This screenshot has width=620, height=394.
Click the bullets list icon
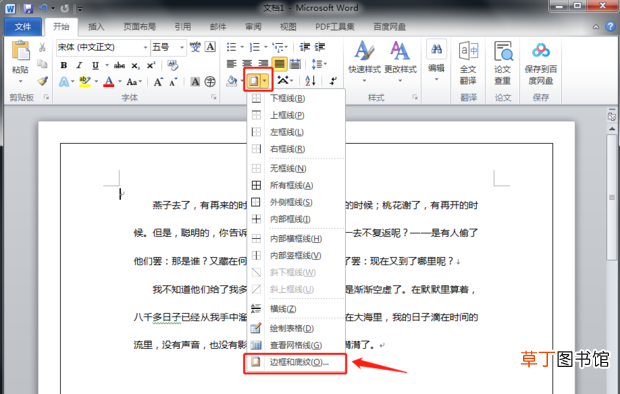[x=231, y=47]
